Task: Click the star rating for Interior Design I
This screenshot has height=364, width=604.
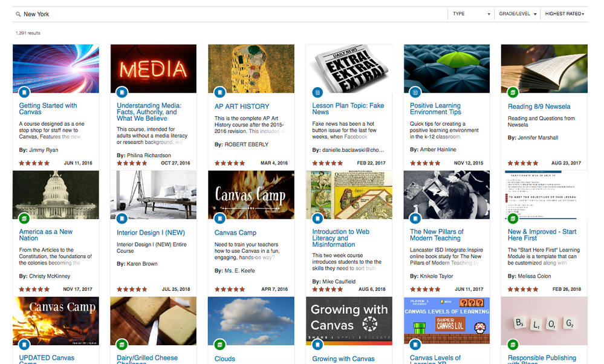Action: click(132, 289)
